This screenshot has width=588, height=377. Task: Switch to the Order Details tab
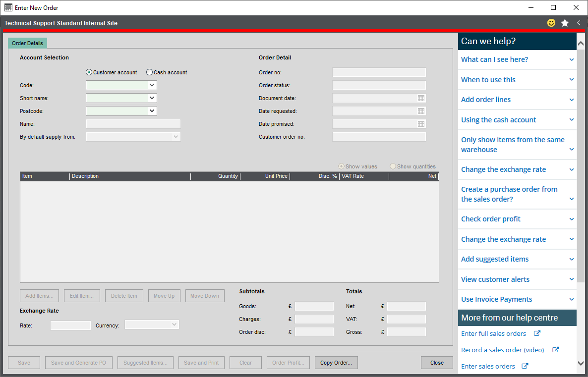27,43
